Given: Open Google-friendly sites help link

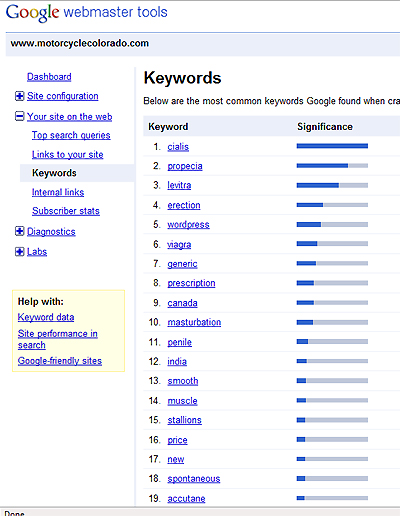Looking at the screenshot, I should (60, 361).
